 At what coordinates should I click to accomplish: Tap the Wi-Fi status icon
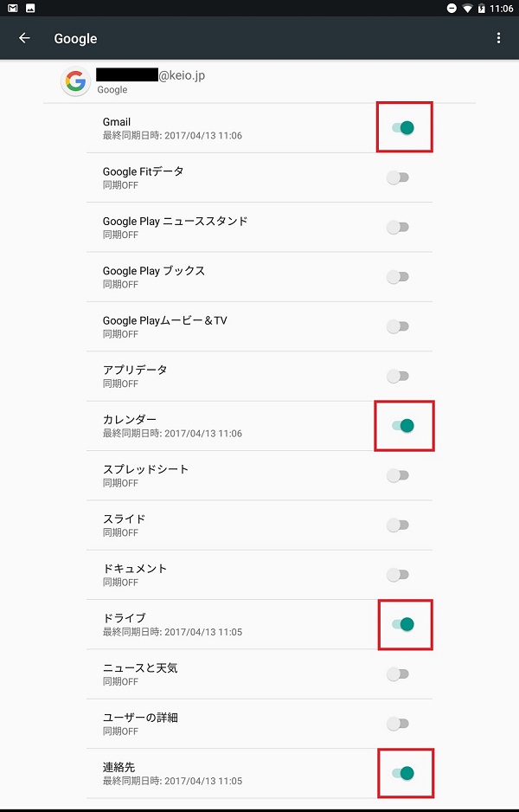coord(468,9)
